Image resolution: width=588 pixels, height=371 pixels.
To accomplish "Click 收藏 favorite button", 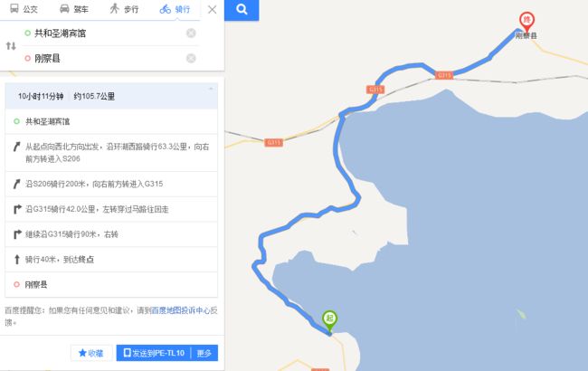I will (91, 353).
